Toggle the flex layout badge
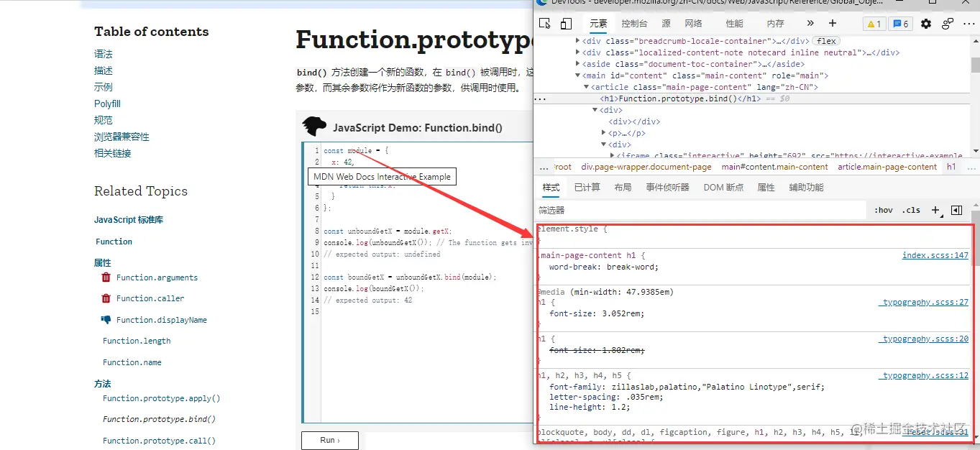This screenshot has width=980, height=450. (x=826, y=41)
